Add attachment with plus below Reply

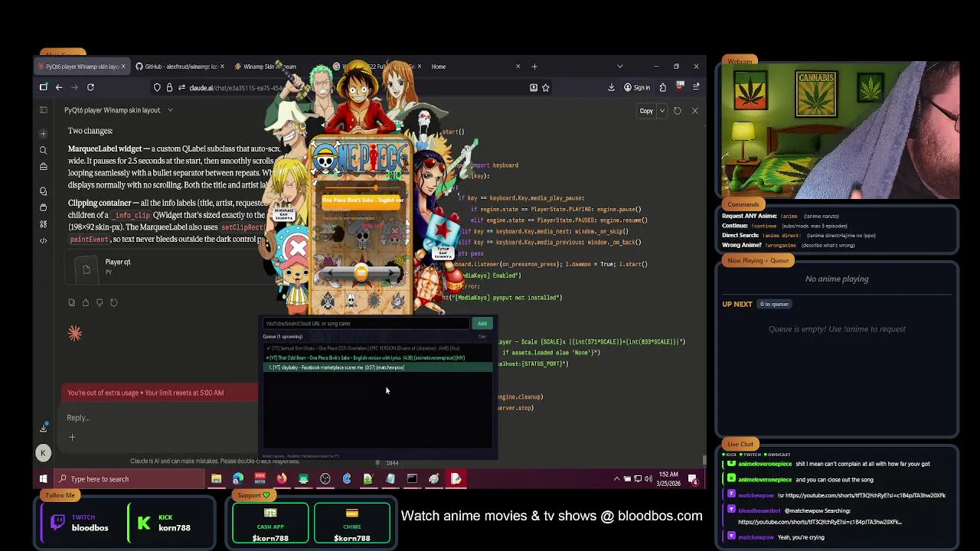(72, 437)
